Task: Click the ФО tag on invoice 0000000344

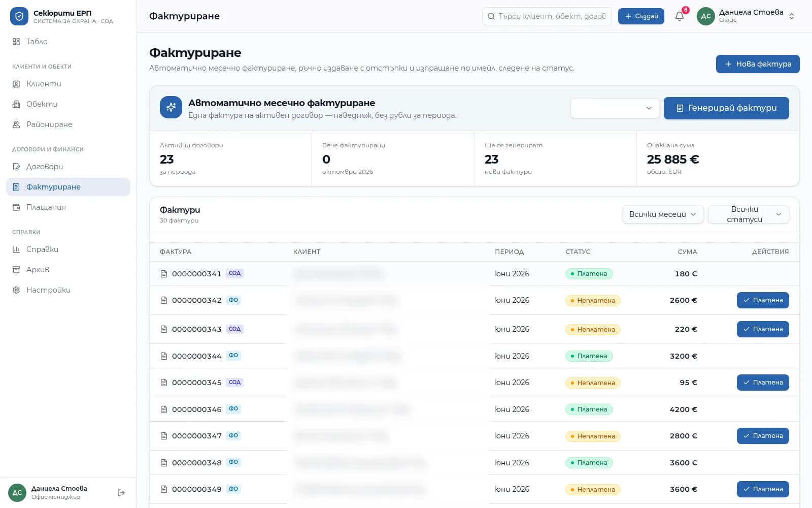Action: pos(233,356)
